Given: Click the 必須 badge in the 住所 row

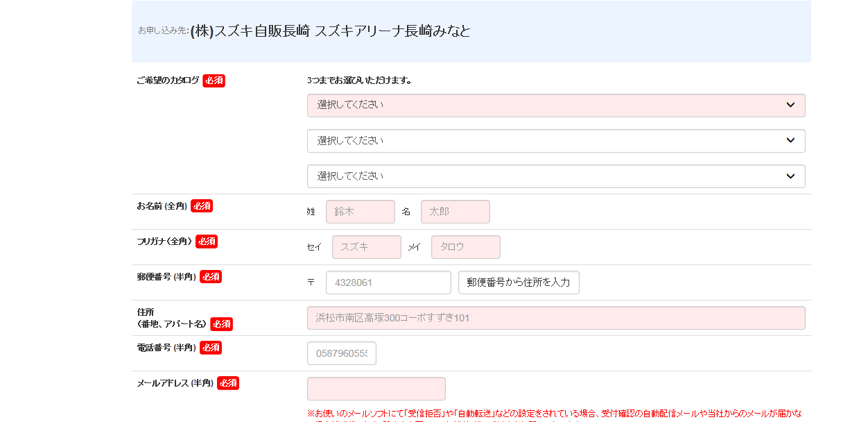Looking at the screenshot, I should coord(222,324).
